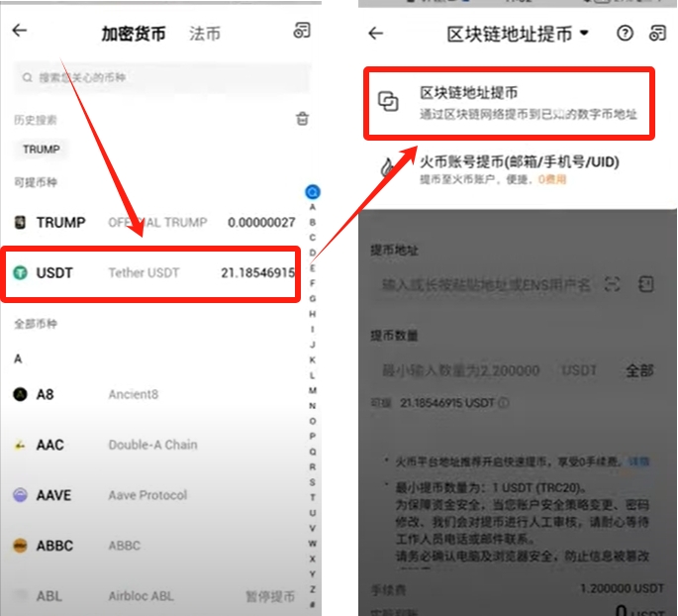This screenshot has width=678, height=616.
Task: Tap the QR scan icon in address field
Action: (x=612, y=284)
